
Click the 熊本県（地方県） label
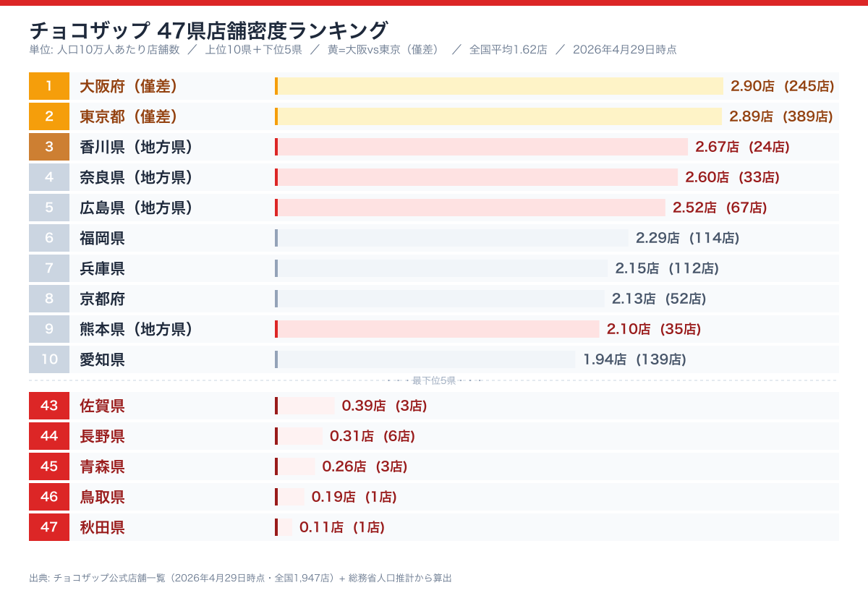pos(136,329)
